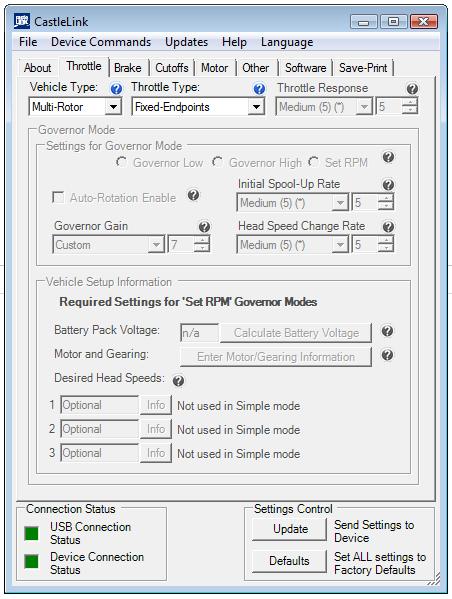Select the Governor High radio button

pos(217,162)
